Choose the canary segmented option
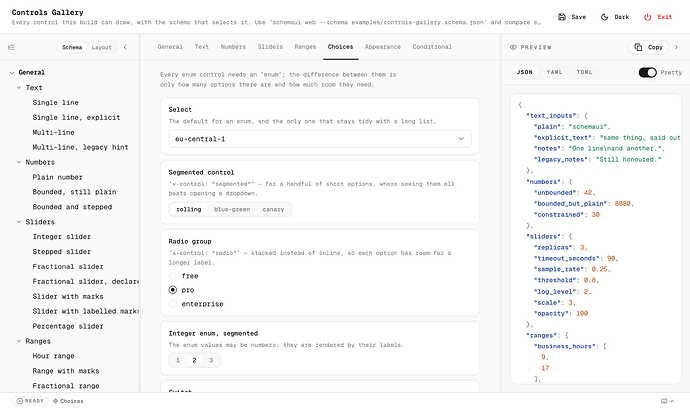The height and width of the screenshot is (408, 690). tap(273, 209)
